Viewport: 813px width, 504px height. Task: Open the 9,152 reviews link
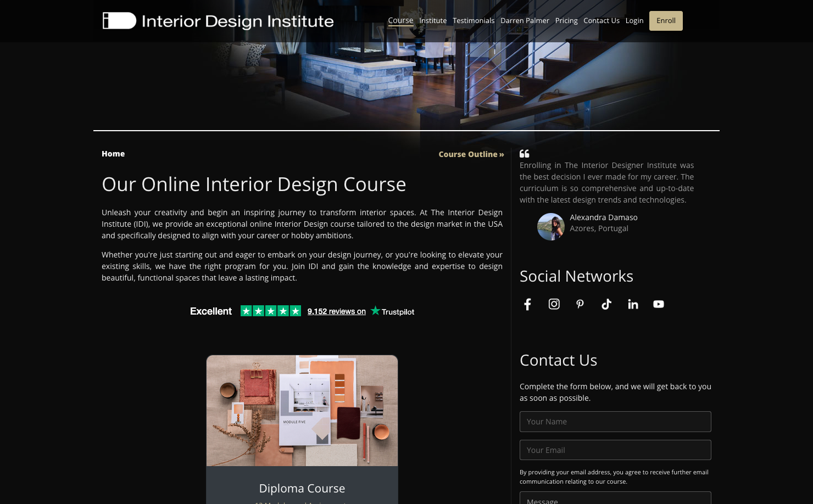click(x=337, y=311)
